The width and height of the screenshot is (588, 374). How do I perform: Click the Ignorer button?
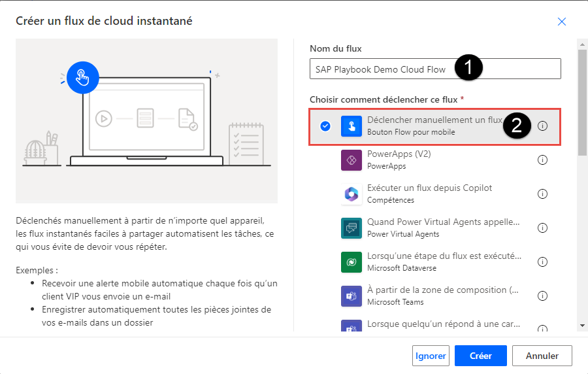[x=431, y=356]
